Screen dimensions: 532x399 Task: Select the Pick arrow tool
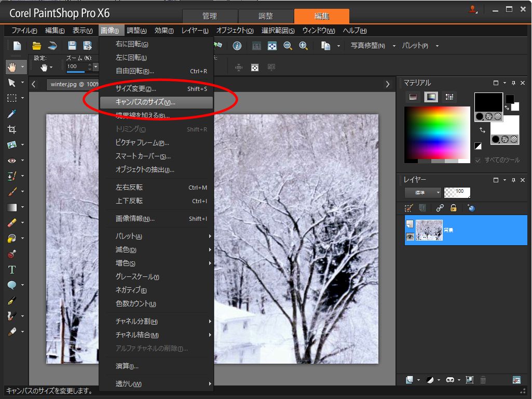click(12, 83)
